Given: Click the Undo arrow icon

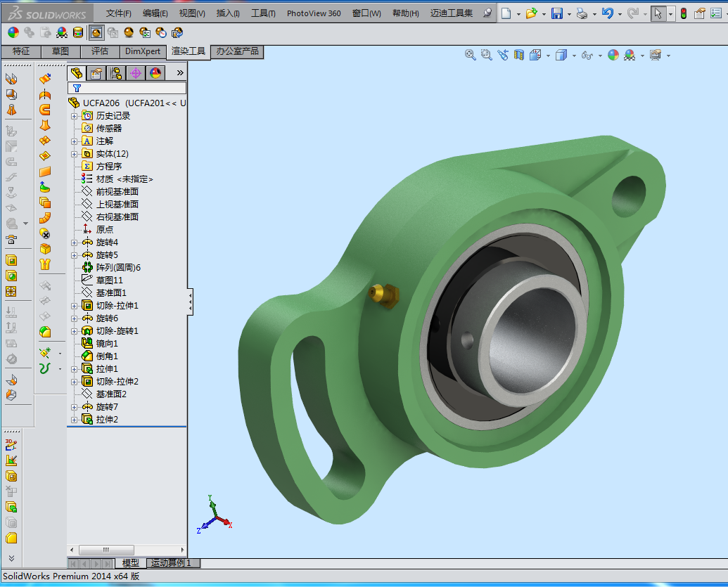Looking at the screenshot, I should [607, 13].
